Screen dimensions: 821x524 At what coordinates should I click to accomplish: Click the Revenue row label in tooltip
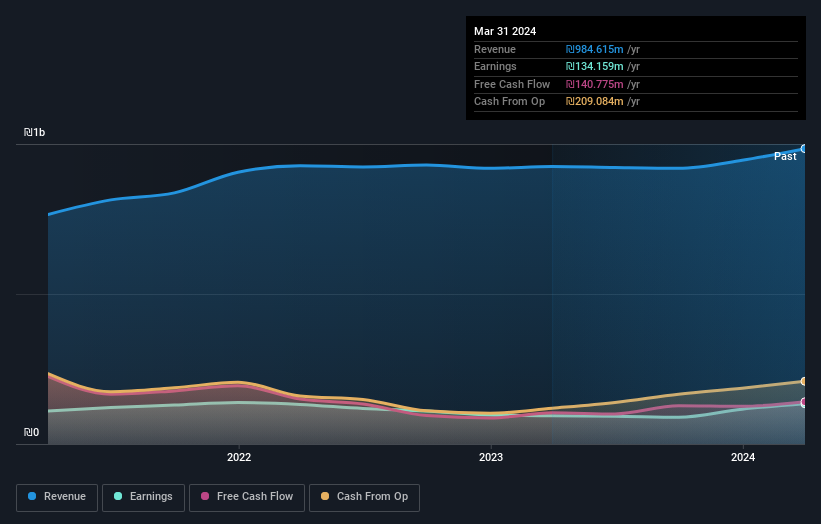click(495, 49)
